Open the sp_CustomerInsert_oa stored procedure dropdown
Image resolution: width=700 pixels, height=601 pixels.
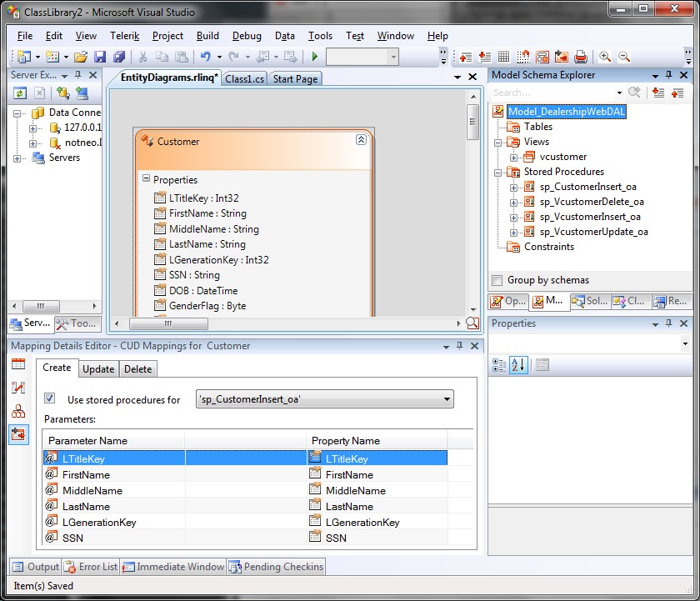coord(447,399)
